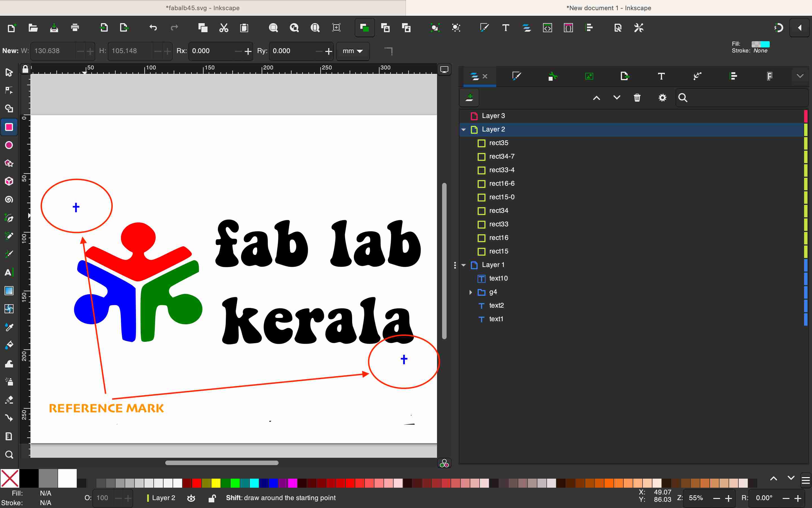Toggle Layer 2 visibility in status bar
This screenshot has height=508, width=812.
point(191,498)
